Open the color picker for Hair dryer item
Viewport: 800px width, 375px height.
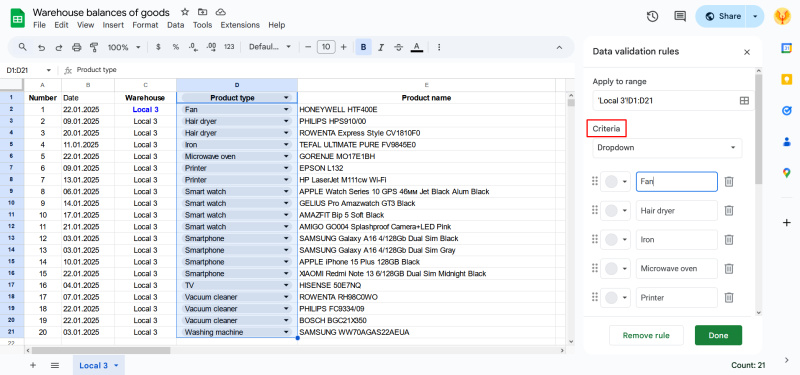[x=616, y=210]
